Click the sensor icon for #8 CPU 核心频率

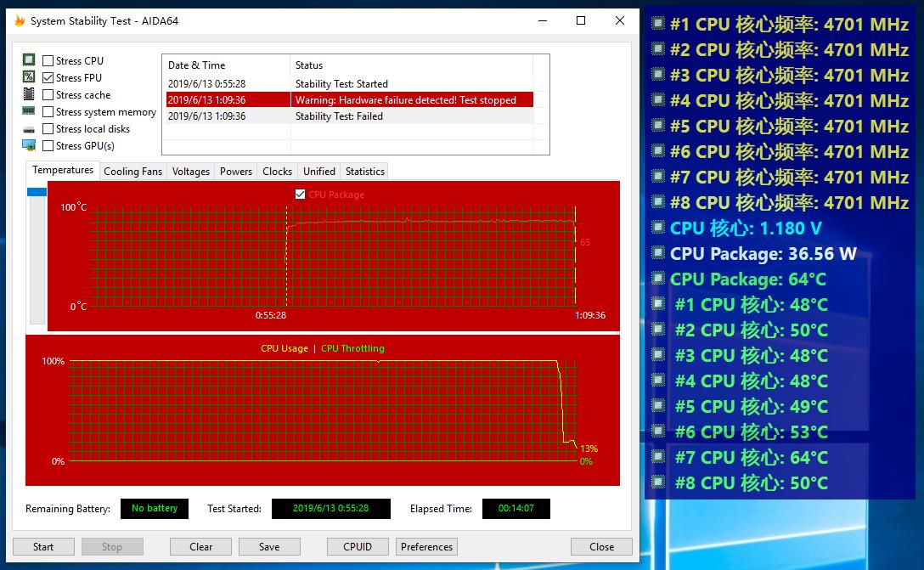pyautogui.click(x=658, y=201)
